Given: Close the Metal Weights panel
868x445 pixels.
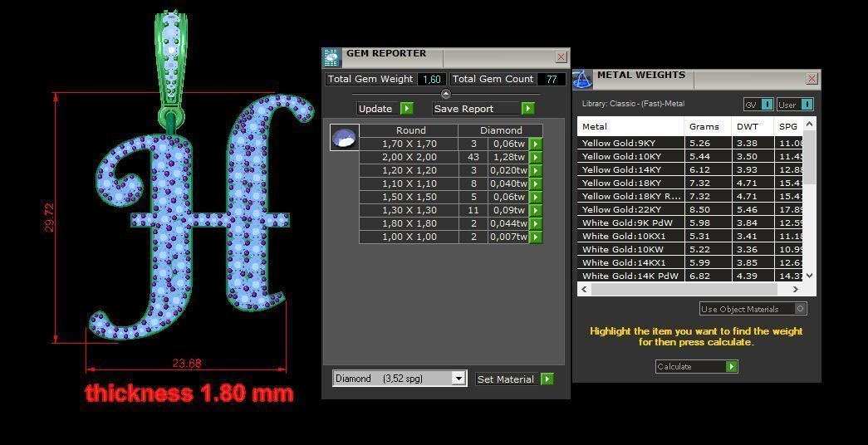Looking at the screenshot, I should click(x=812, y=79).
